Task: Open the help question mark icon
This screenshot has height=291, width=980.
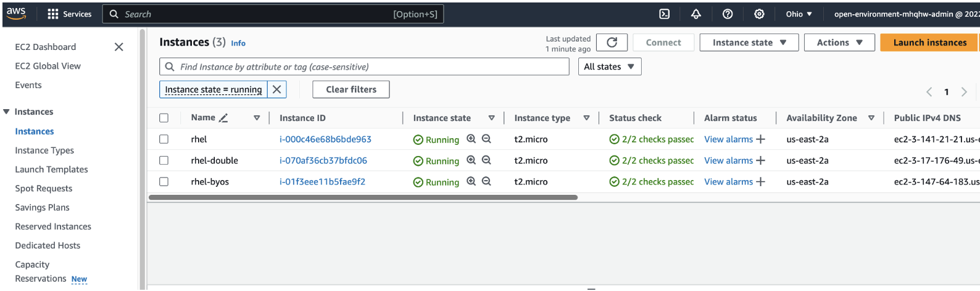Action: tap(728, 14)
